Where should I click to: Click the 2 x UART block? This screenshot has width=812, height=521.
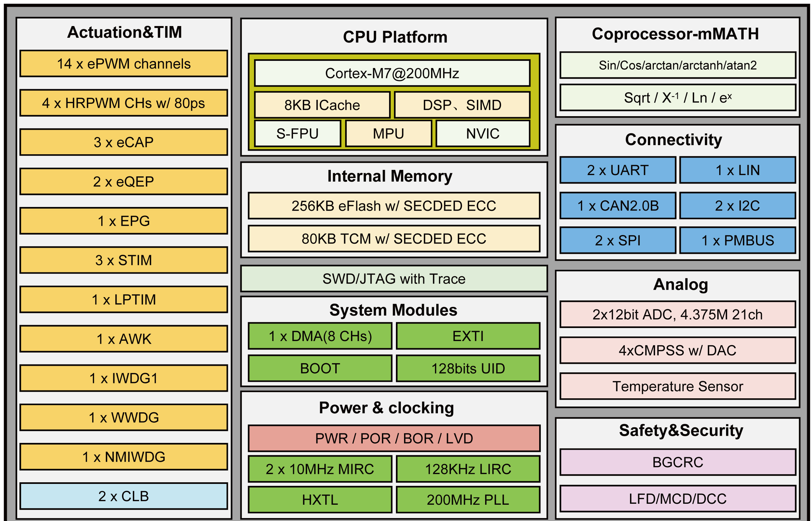coord(618,170)
